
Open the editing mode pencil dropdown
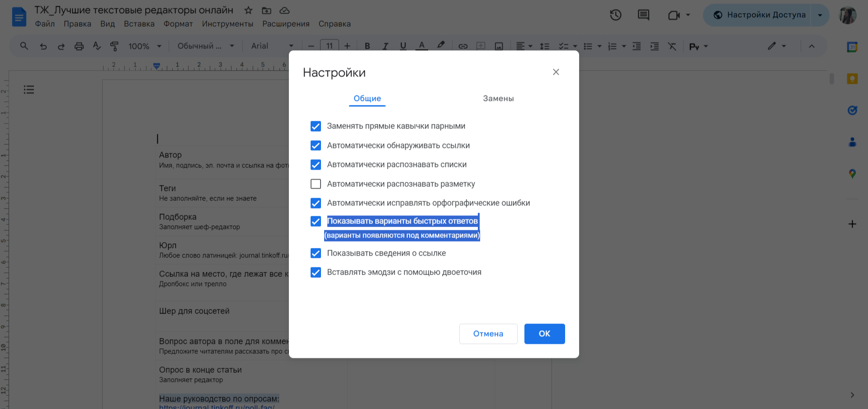click(777, 46)
